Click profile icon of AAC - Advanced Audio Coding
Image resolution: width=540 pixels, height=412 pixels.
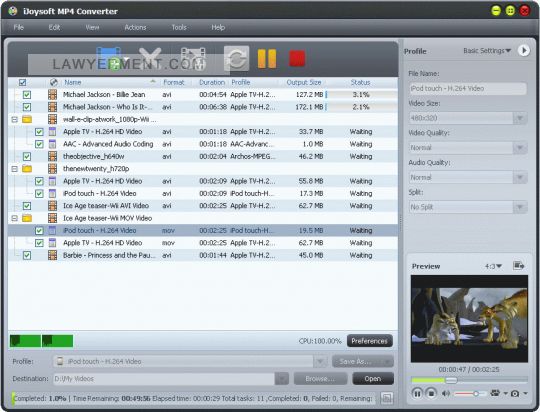[x=52, y=144]
